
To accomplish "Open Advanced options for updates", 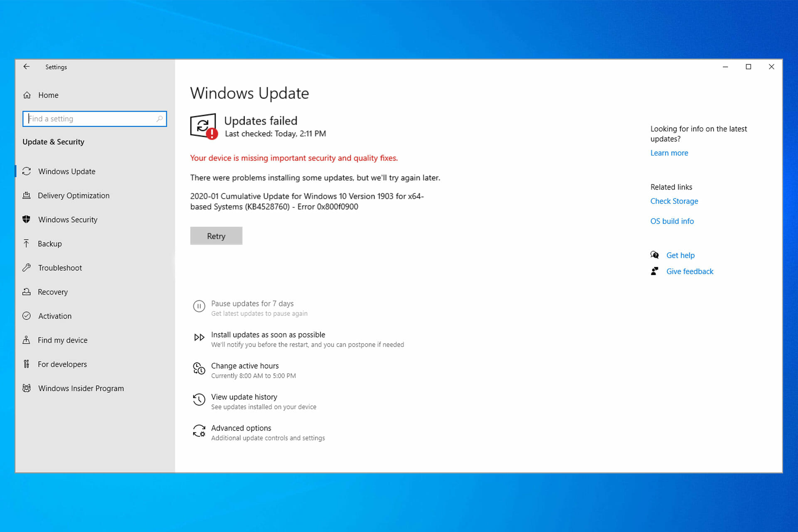I will [241, 428].
